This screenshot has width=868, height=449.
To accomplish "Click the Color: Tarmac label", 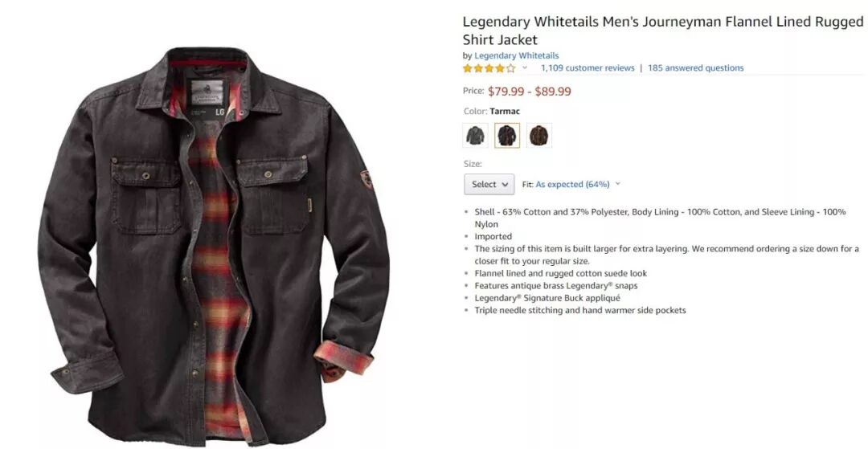I will [492, 111].
